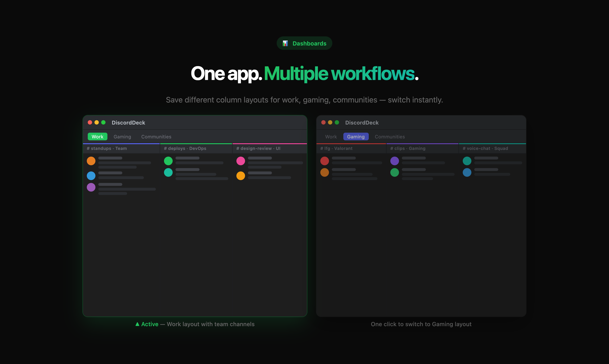Click the Dashboards pill badge

click(x=304, y=43)
